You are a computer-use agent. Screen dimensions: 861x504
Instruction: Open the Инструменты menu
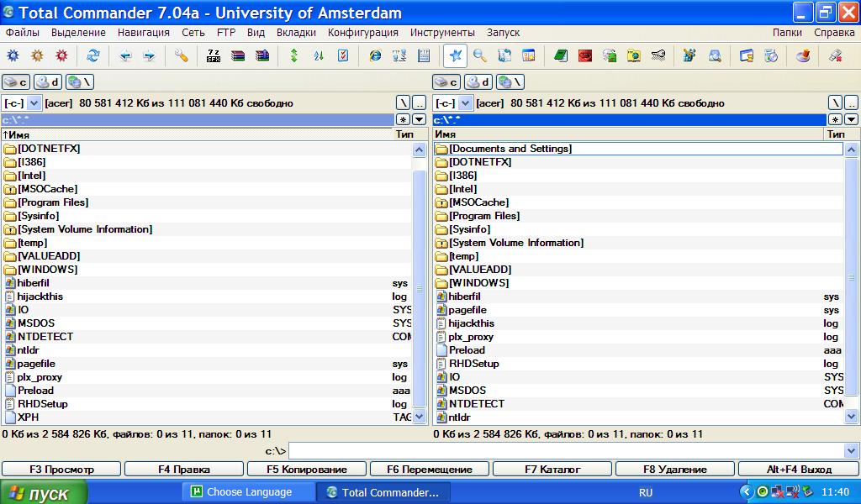click(442, 33)
